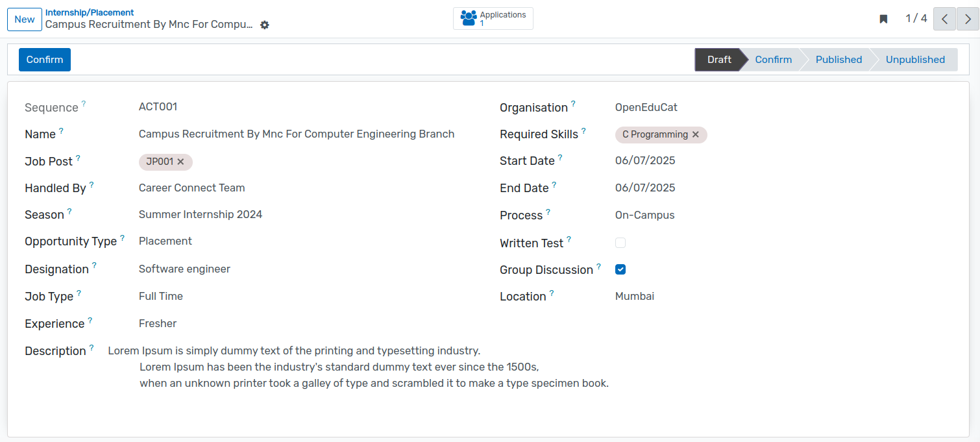
Task: Select the Draft status stage
Action: coord(719,60)
